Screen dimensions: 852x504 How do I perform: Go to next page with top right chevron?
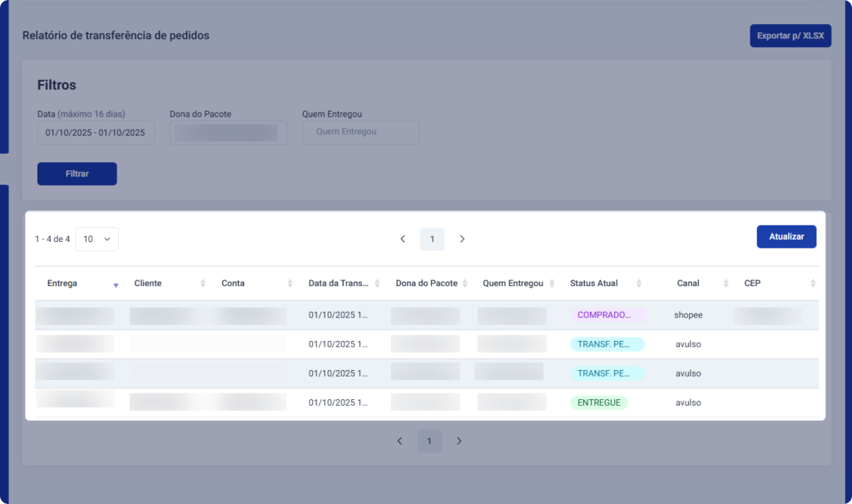462,239
